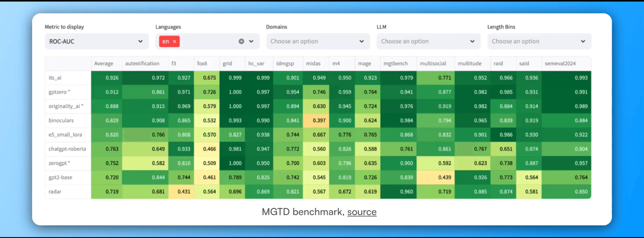Select the zerogpt row label

click(68, 163)
